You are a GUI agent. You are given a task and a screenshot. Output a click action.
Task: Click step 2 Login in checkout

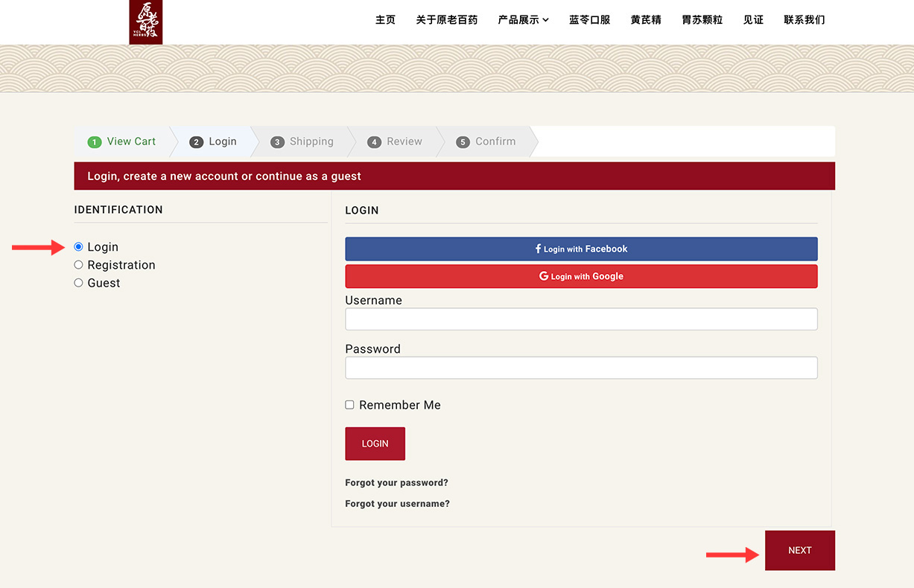tap(213, 141)
